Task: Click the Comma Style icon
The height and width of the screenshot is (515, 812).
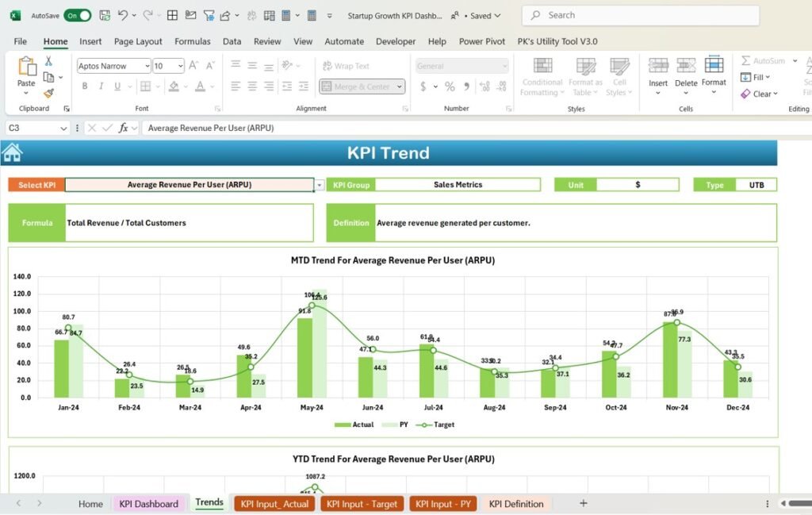Action: click(x=467, y=86)
